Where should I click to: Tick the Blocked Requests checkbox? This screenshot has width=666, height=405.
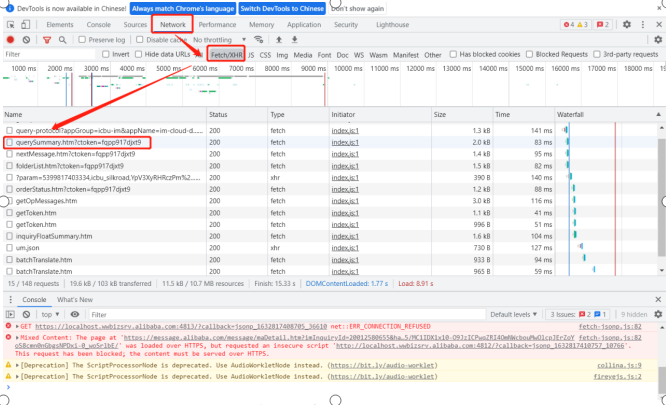pyautogui.click(x=530, y=54)
